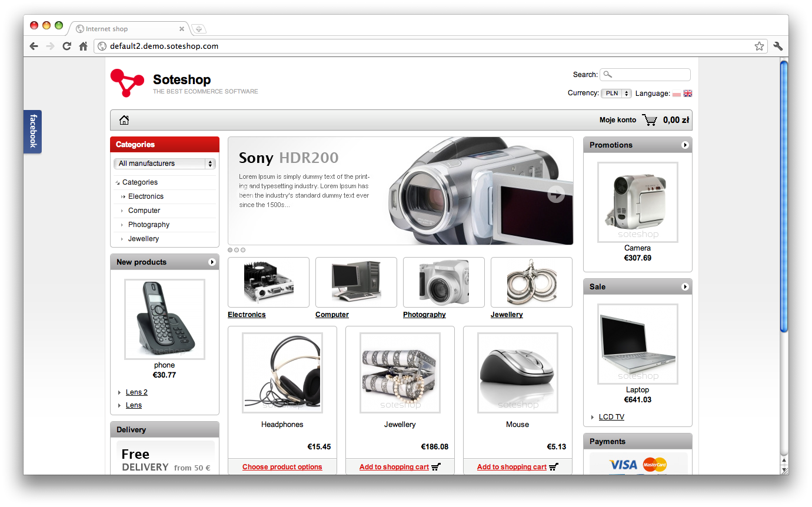This screenshot has height=507, width=812.
Task: Open the Electronics category thumbnail
Action: click(x=268, y=282)
